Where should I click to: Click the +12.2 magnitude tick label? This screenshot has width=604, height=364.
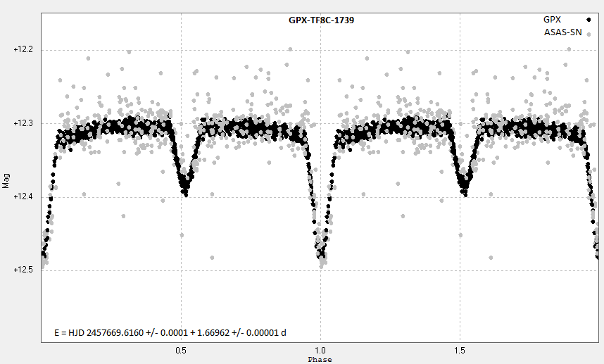coord(23,50)
